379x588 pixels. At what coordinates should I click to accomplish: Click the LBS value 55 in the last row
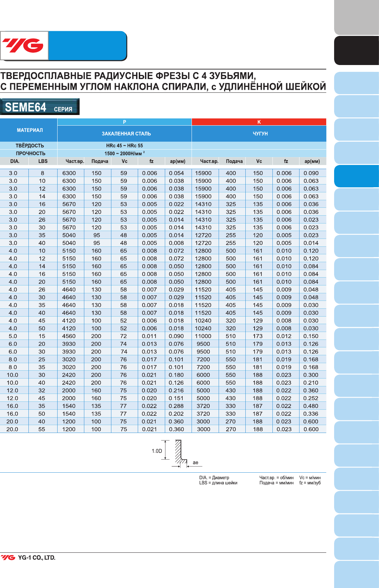pyautogui.click(x=42, y=429)
